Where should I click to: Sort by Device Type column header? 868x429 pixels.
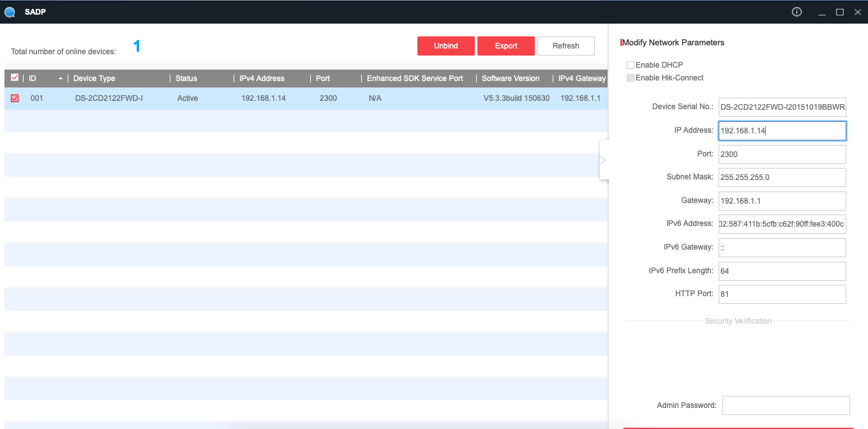pos(94,79)
